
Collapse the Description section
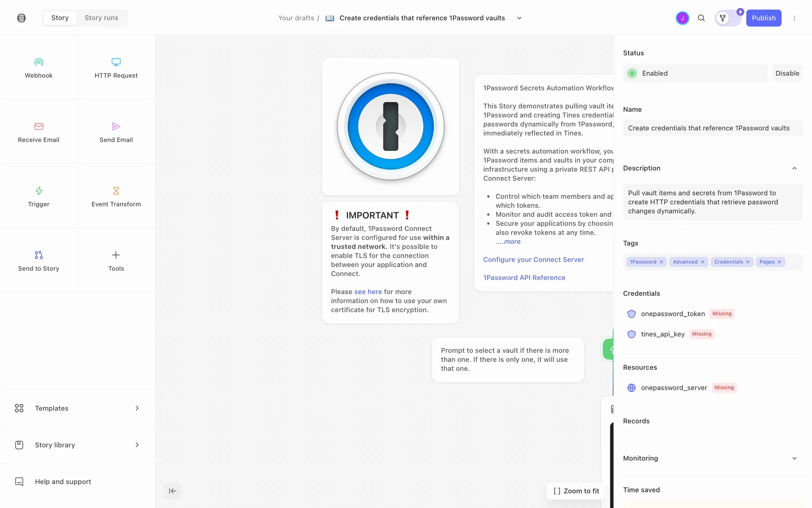point(794,168)
